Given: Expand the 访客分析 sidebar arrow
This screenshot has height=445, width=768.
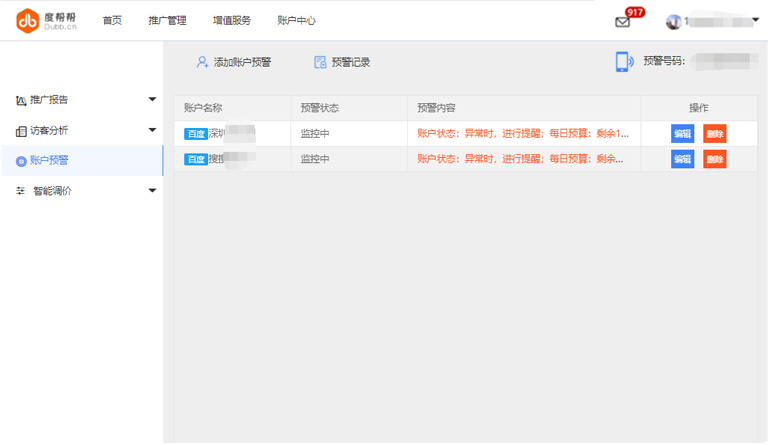Looking at the screenshot, I should click(x=152, y=130).
